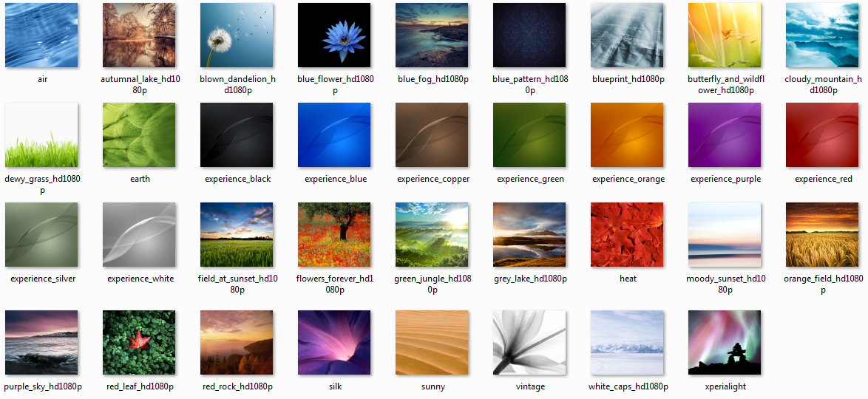This screenshot has height=399, width=868.
Task: Select the experience_orange wallpaper thumbnail
Action: coord(627,134)
